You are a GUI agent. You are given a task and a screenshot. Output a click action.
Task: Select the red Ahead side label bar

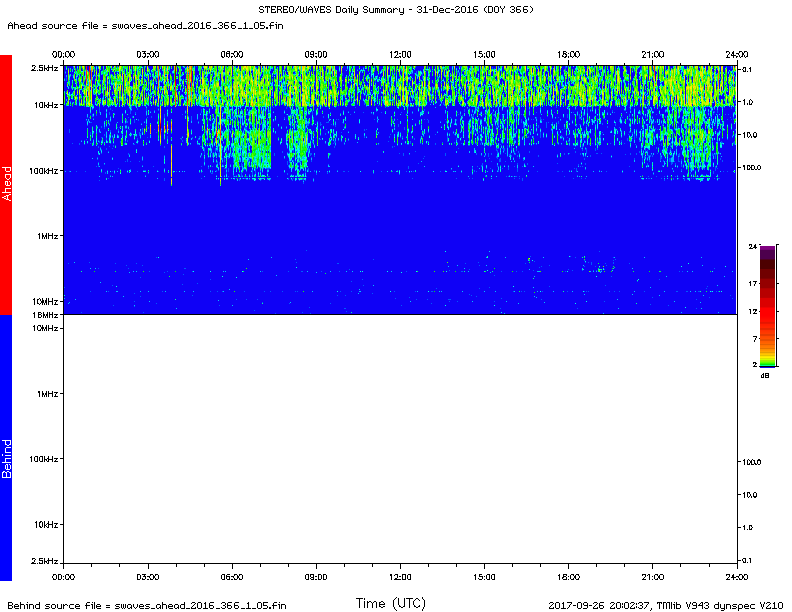click(x=6, y=184)
